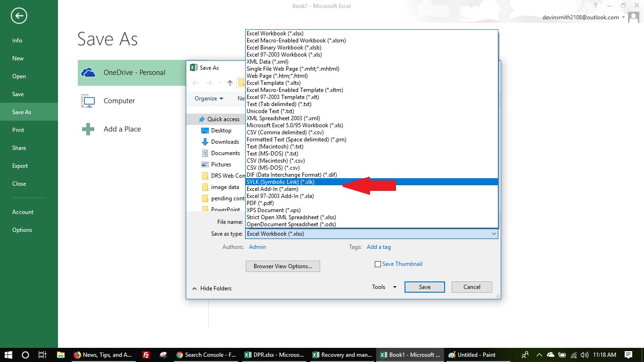The height and width of the screenshot is (362, 644).
Task: Click Windows Start button
Action: pos(8,355)
